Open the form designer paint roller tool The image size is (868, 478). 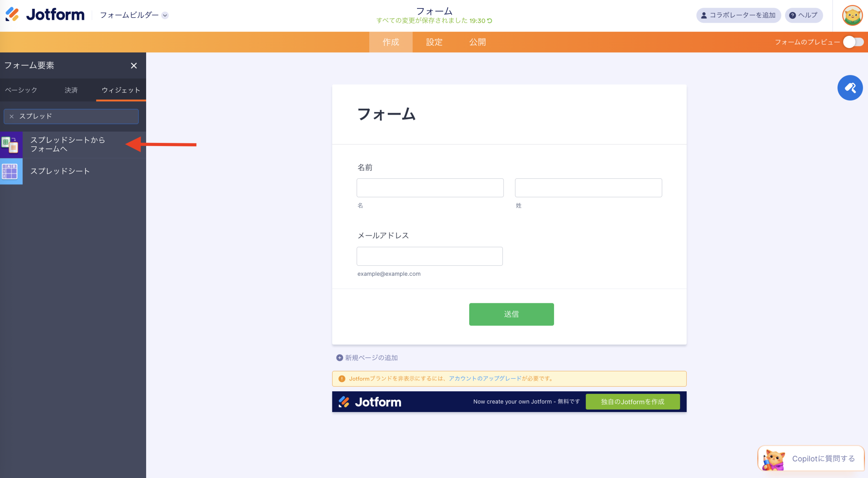(x=850, y=87)
